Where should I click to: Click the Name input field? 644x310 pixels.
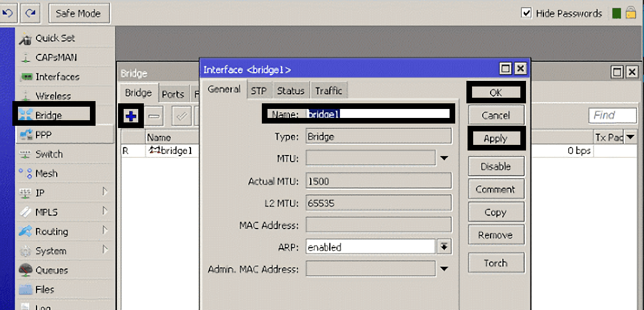click(x=378, y=114)
